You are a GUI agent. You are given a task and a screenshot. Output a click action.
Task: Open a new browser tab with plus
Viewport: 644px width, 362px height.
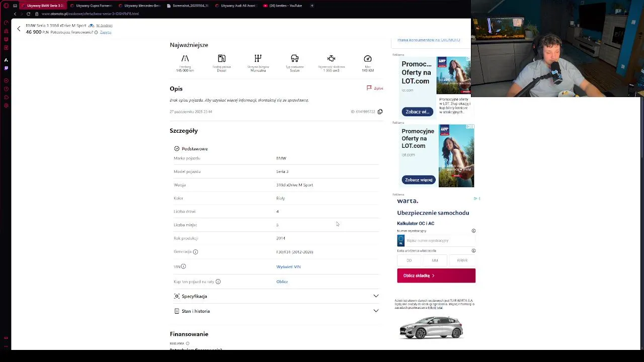(312, 6)
